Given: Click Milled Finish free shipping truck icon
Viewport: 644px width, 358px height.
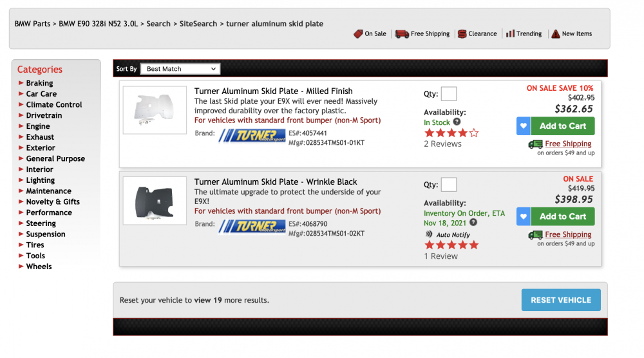Looking at the screenshot, I should 536,144.
